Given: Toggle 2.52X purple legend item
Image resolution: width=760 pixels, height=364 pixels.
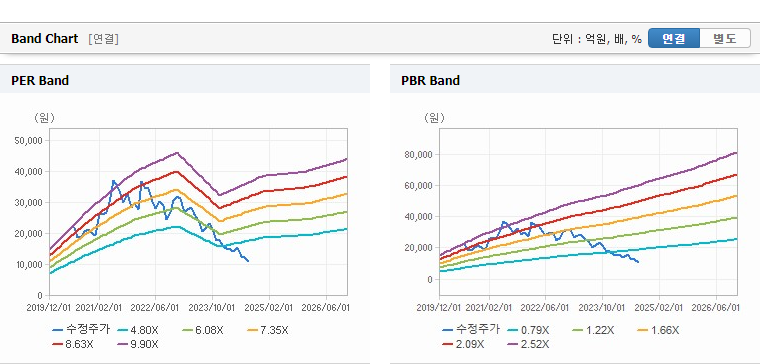Looking at the screenshot, I should tap(528, 344).
